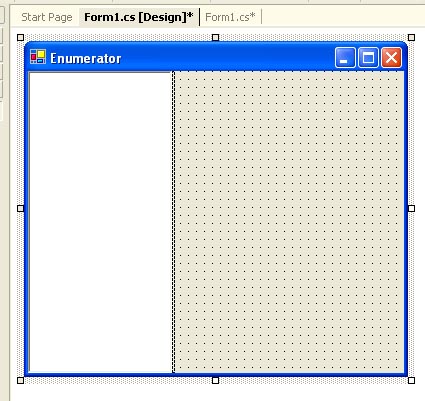Click the top-left corner sizing handle
The height and width of the screenshot is (401, 425).
tap(20, 37)
